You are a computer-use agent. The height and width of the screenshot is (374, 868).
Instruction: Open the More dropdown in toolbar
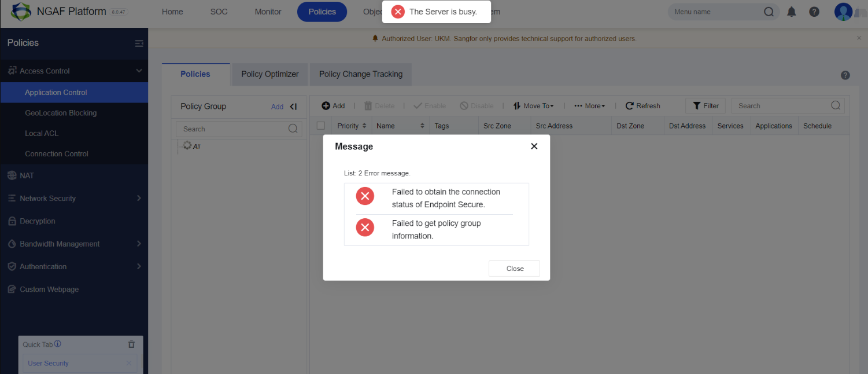(589, 106)
